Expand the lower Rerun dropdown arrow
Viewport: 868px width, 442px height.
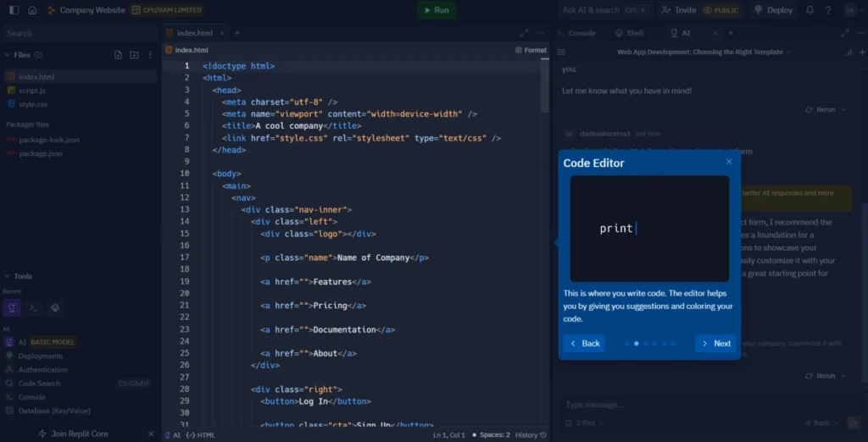(843, 376)
